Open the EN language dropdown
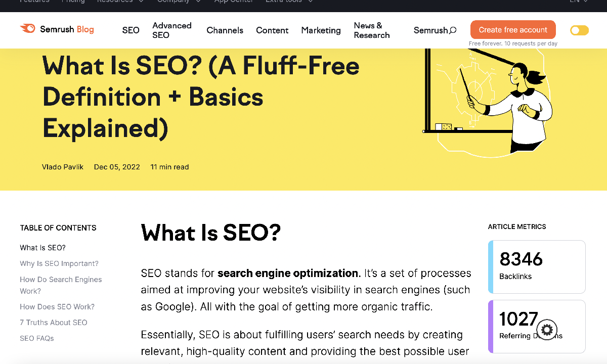This screenshot has height=364, width=607. 579,2
